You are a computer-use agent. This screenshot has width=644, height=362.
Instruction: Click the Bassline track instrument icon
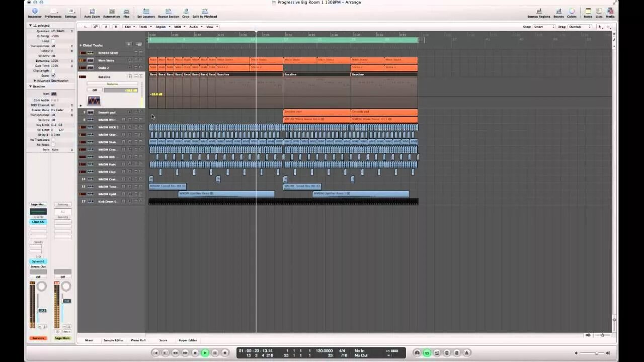(x=94, y=101)
